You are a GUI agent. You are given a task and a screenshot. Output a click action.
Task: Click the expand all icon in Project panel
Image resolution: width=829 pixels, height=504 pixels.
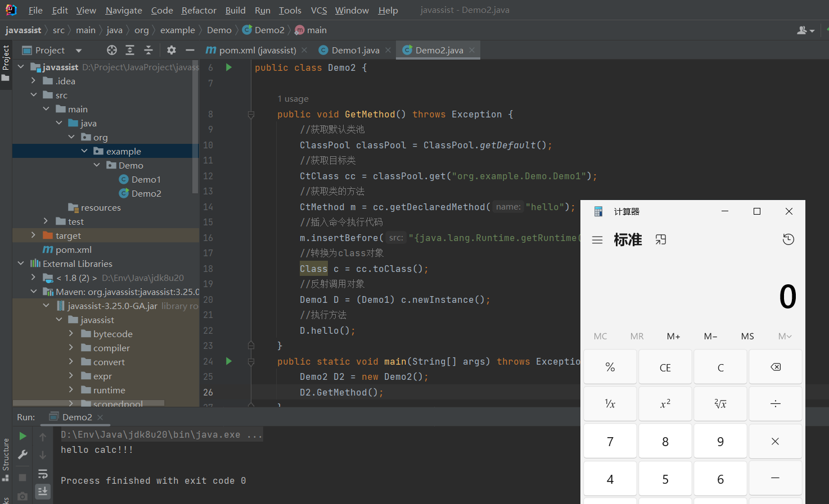click(x=130, y=50)
